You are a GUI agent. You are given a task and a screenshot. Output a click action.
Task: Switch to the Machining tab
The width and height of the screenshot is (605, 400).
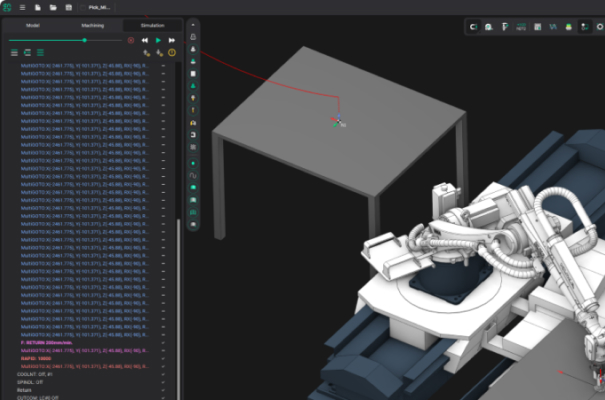click(92, 25)
